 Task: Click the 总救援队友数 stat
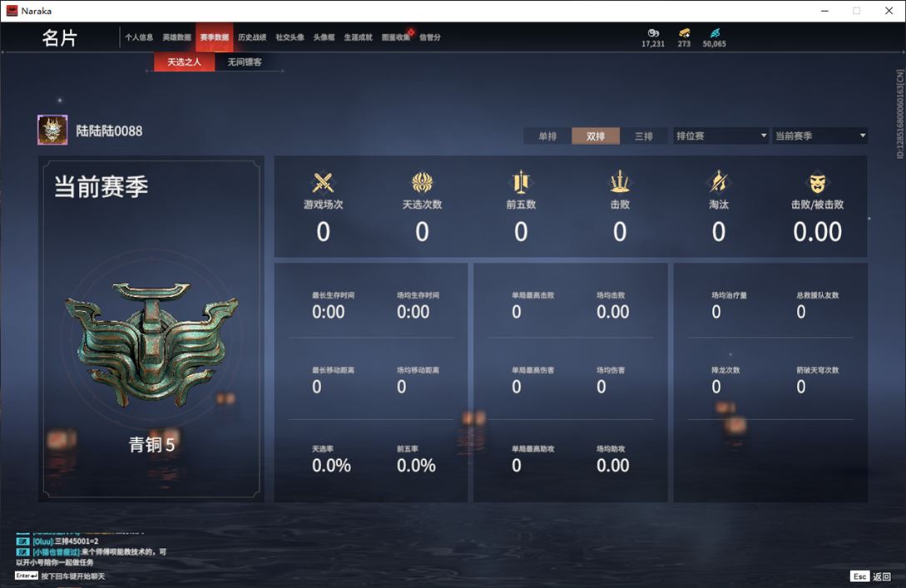pyautogui.click(x=818, y=306)
